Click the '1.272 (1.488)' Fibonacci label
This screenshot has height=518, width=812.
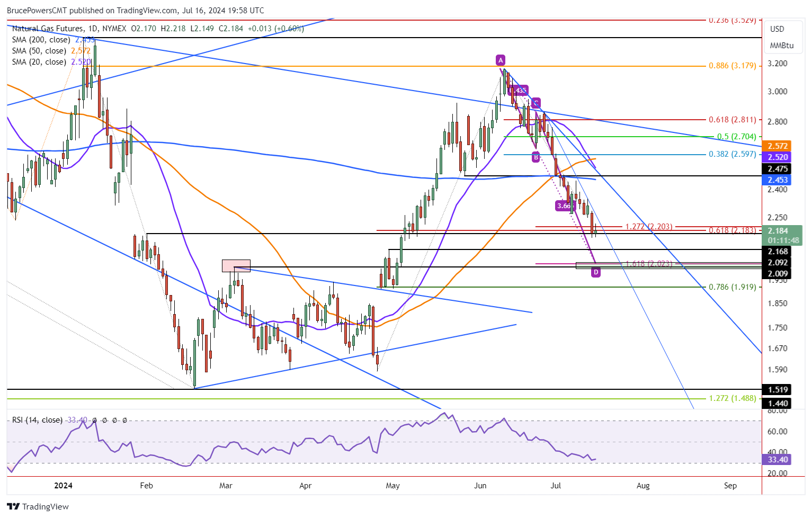pyautogui.click(x=733, y=398)
